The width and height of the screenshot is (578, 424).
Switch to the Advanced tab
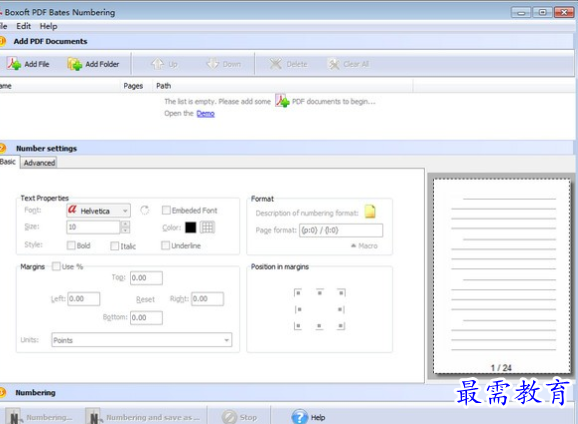pyautogui.click(x=39, y=163)
